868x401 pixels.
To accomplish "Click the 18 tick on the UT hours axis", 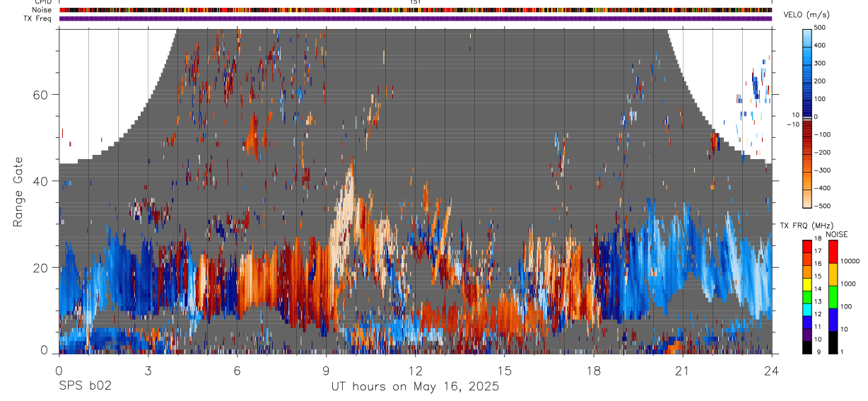I will coord(593,370).
